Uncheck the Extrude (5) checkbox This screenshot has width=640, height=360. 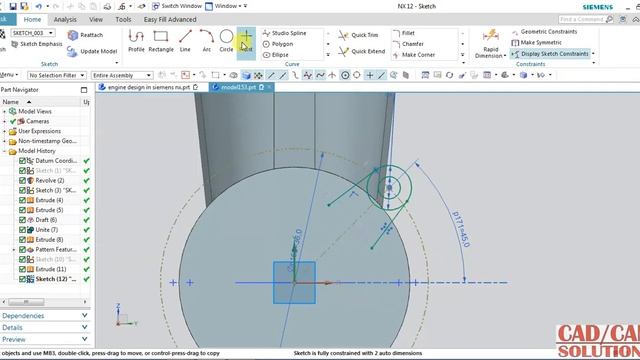click(x=22, y=210)
